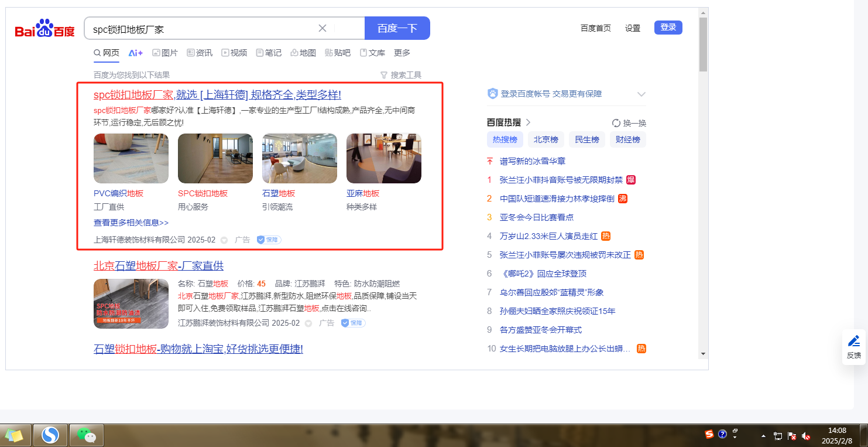Viewport: 868px width, 447px height.
Task: Switch to the 图片 tab
Action: pyautogui.click(x=165, y=53)
